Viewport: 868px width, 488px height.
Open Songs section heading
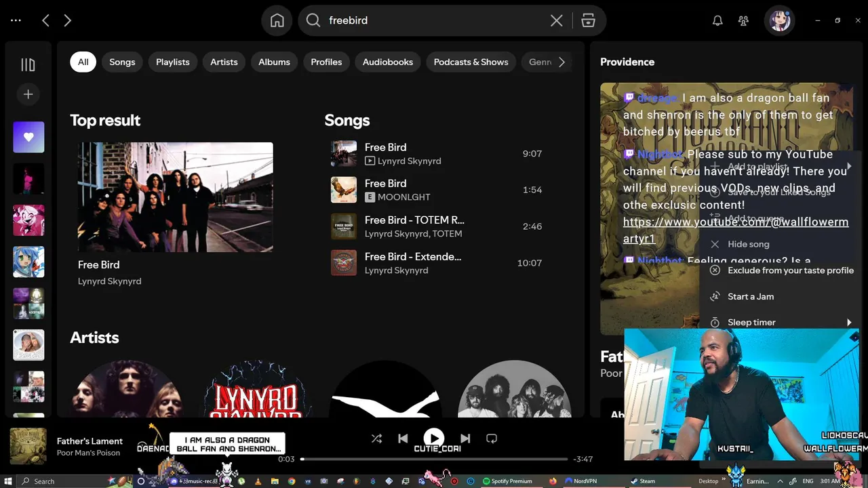point(347,120)
